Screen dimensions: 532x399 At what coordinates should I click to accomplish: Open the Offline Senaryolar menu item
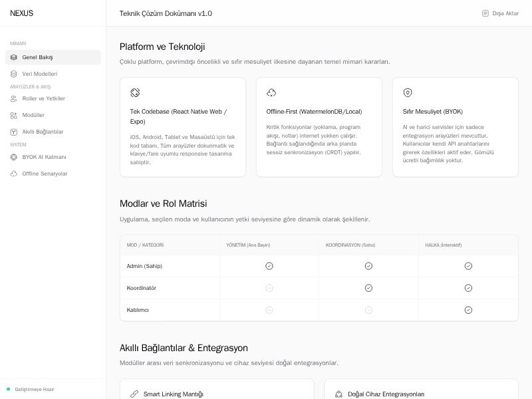click(x=45, y=174)
